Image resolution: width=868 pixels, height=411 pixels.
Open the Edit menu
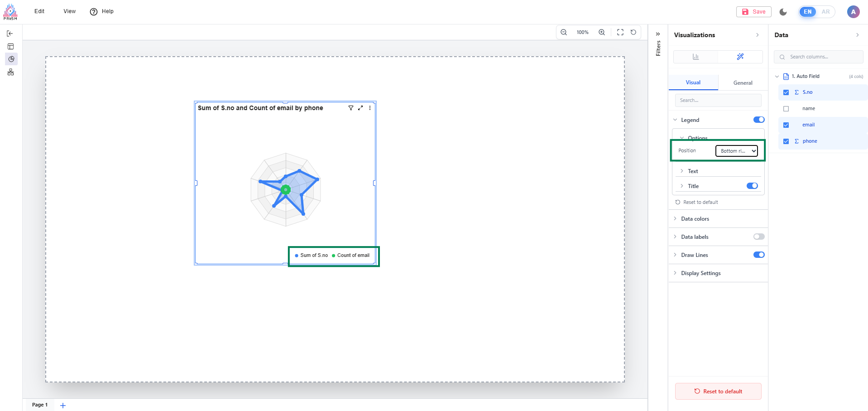point(39,11)
